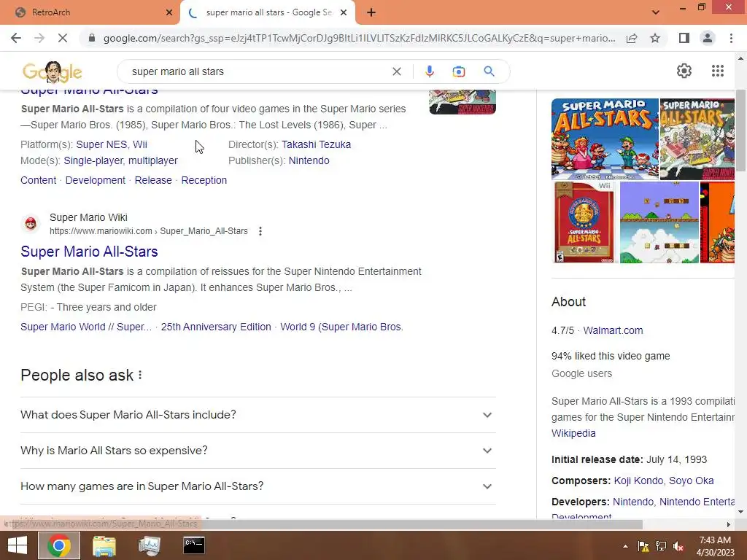Jump to the Content section link

coord(38,180)
